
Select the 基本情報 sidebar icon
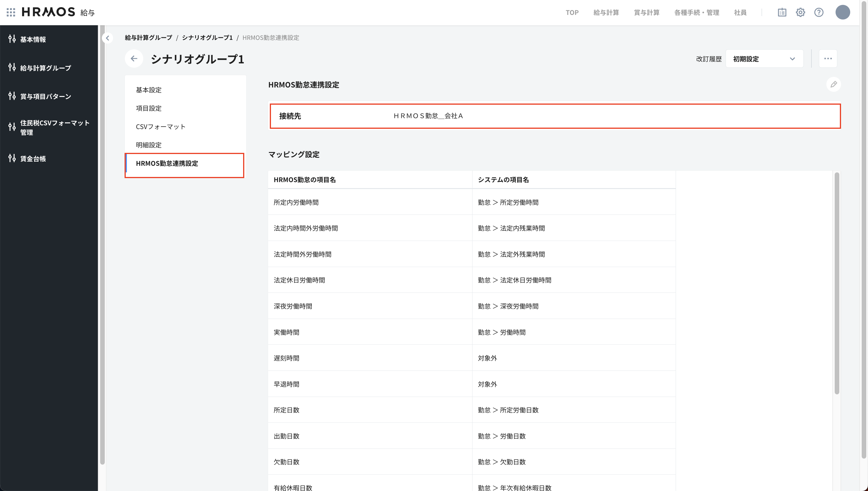(x=12, y=39)
